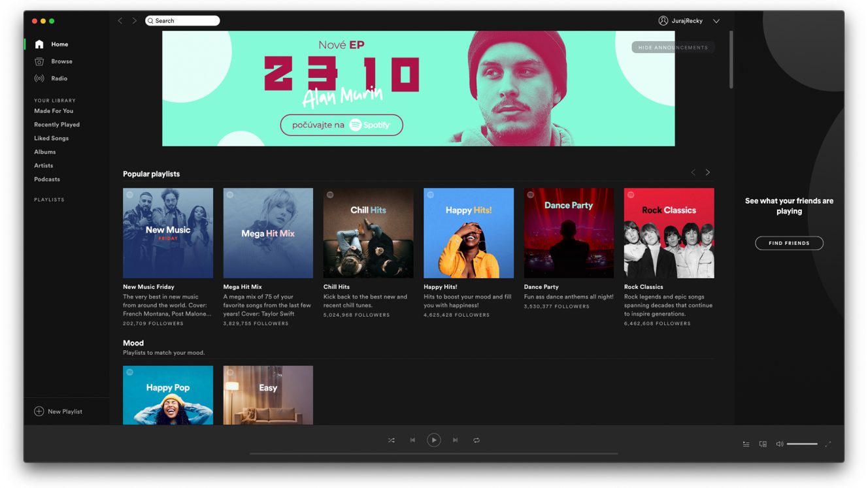Click the Mood section heading
Viewport: 868px width, 488px height.
[133, 343]
